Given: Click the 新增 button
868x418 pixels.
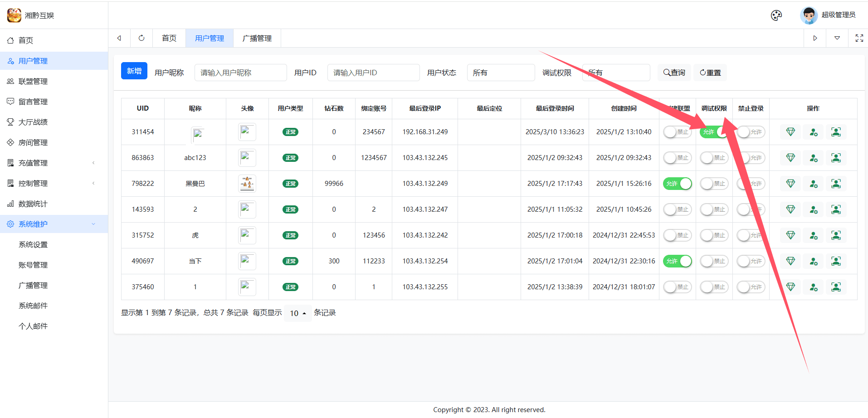Looking at the screenshot, I should click(x=134, y=71).
